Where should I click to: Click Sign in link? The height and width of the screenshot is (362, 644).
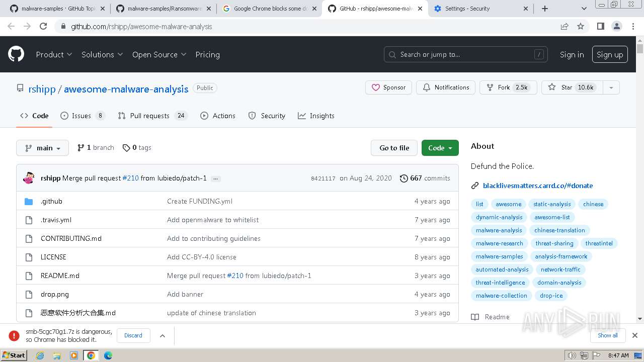click(x=572, y=54)
